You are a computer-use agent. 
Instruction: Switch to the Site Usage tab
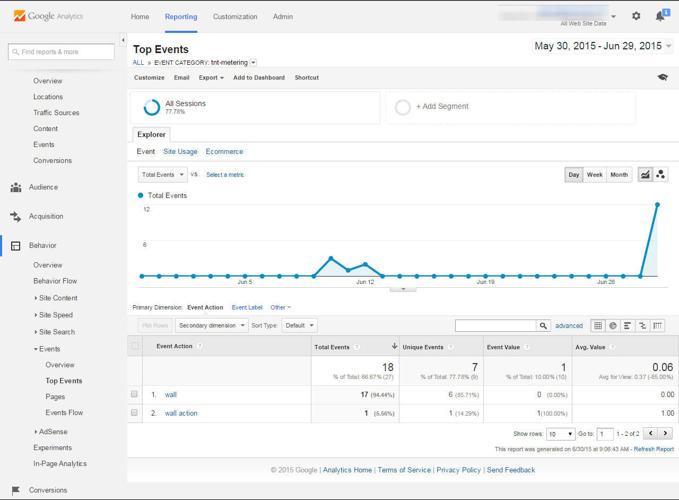click(180, 152)
